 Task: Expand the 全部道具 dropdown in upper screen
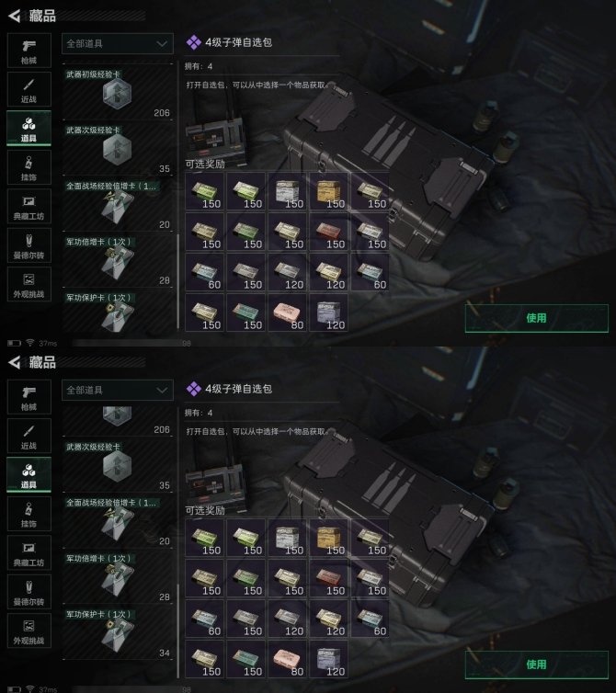117,44
